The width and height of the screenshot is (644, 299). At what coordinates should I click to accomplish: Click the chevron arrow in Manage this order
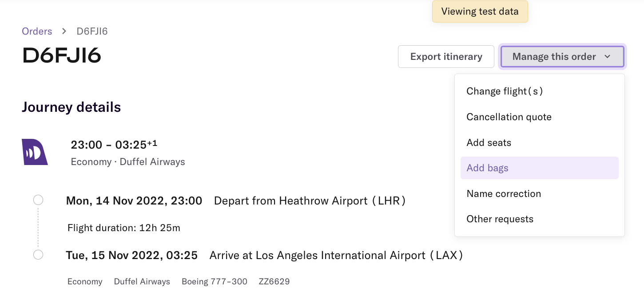[x=608, y=57]
